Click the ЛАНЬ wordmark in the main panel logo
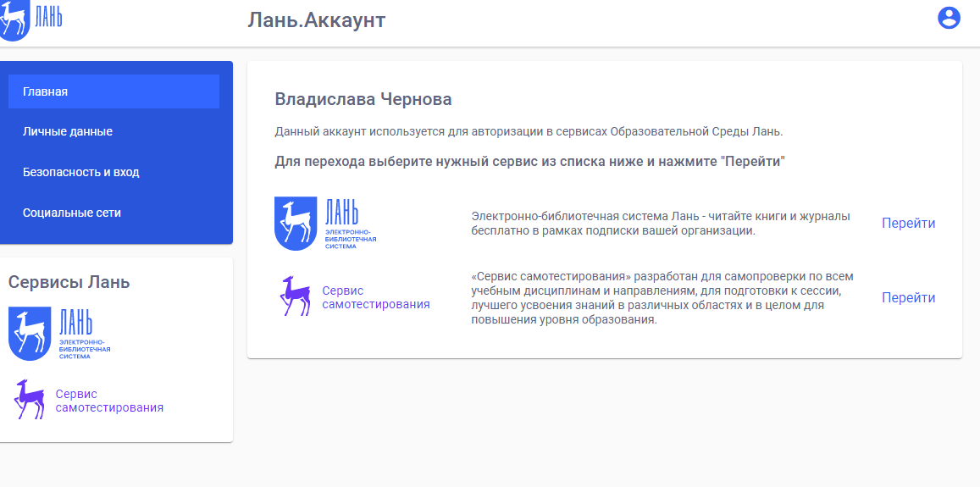 [x=342, y=212]
